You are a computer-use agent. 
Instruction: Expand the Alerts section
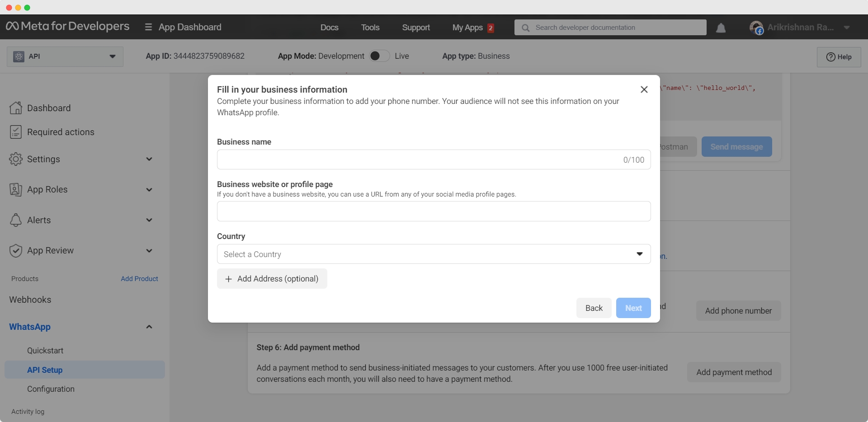149,220
